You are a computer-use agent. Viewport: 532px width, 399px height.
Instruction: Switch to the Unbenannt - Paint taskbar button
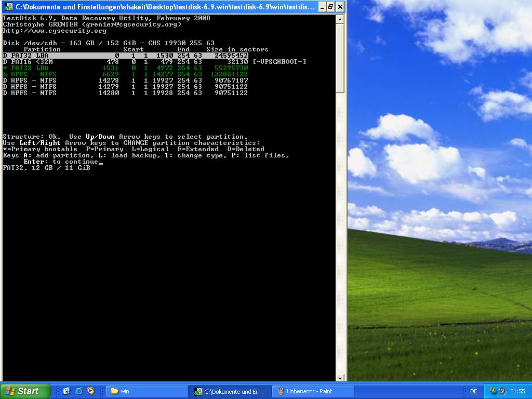[313, 392]
